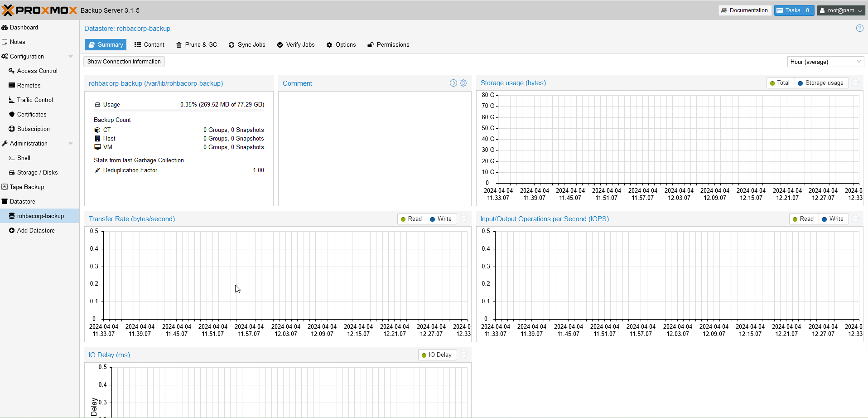Click the Comment panel arrow icon
Viewport: 868px width, 418px height.
coord(453,83)
